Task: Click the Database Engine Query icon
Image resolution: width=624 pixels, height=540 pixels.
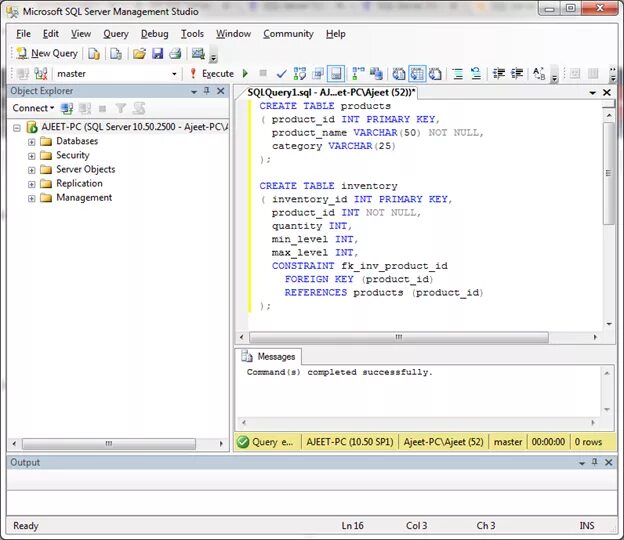Action: pos(94,53)
